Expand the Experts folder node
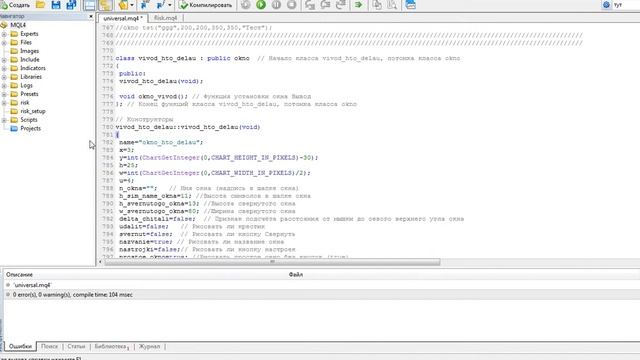 (x=4, y=34)
